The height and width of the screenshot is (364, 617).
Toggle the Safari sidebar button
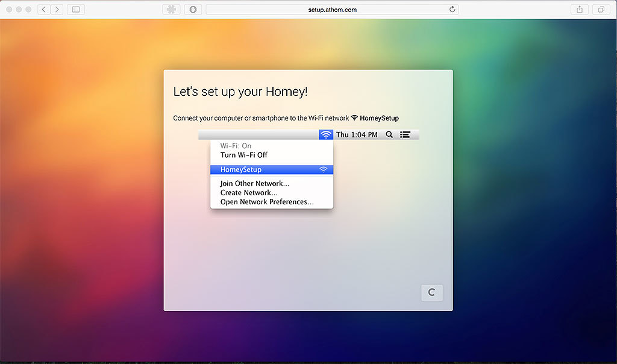[76, 10]
